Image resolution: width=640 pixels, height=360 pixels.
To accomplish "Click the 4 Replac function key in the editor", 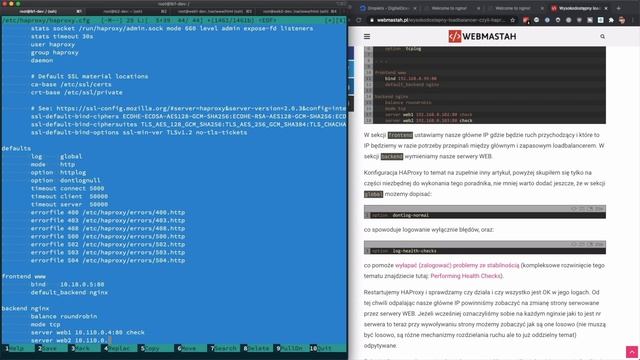I will click(x=118, y=348).
